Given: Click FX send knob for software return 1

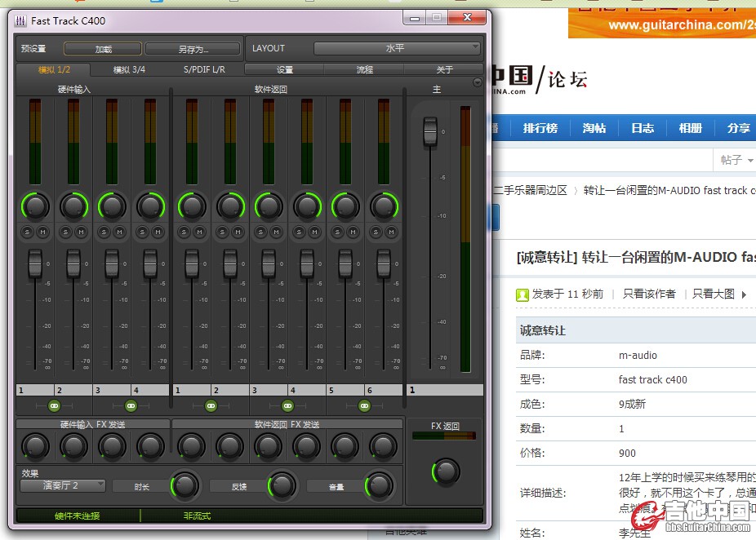Looking at the screenshot, I should (192, 446).
